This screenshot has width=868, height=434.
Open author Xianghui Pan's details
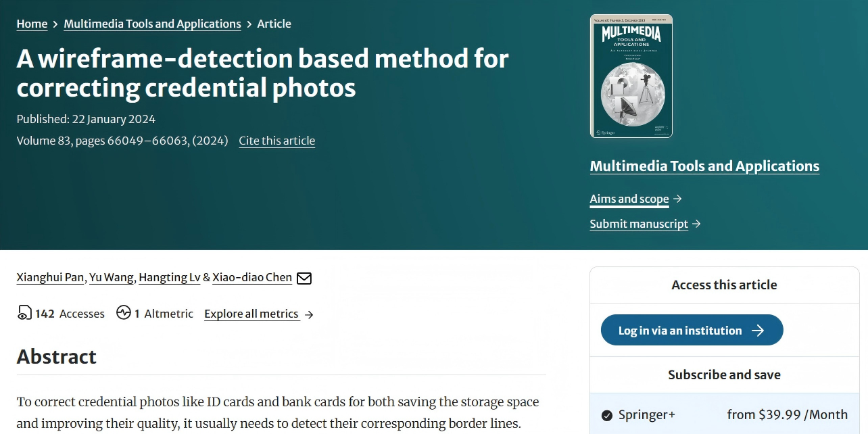[51, 277]
